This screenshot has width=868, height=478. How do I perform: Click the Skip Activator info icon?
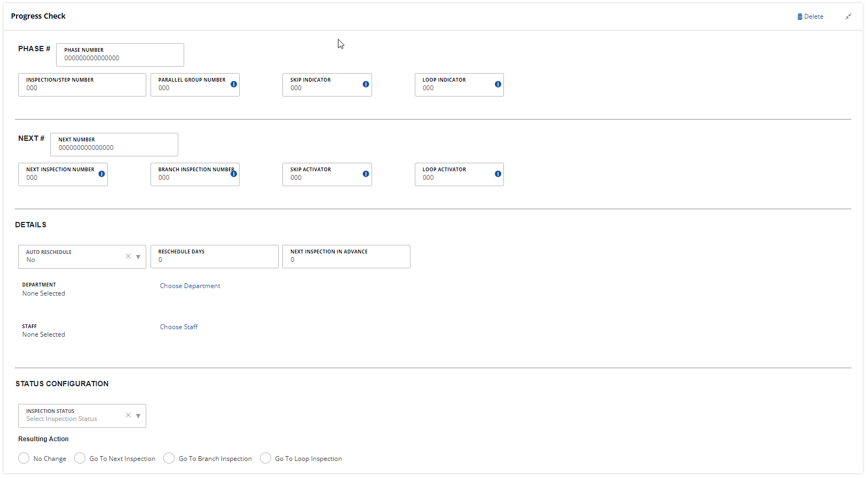pos(366,174)
